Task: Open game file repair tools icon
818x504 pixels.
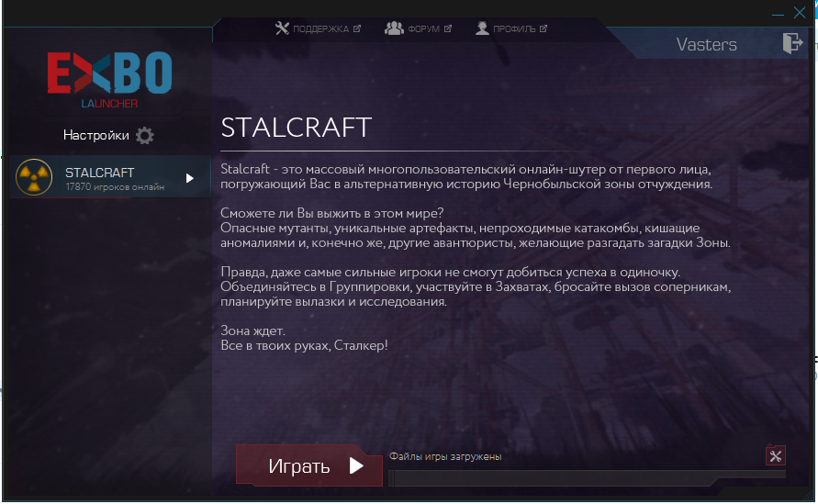Action: (776, 456)
